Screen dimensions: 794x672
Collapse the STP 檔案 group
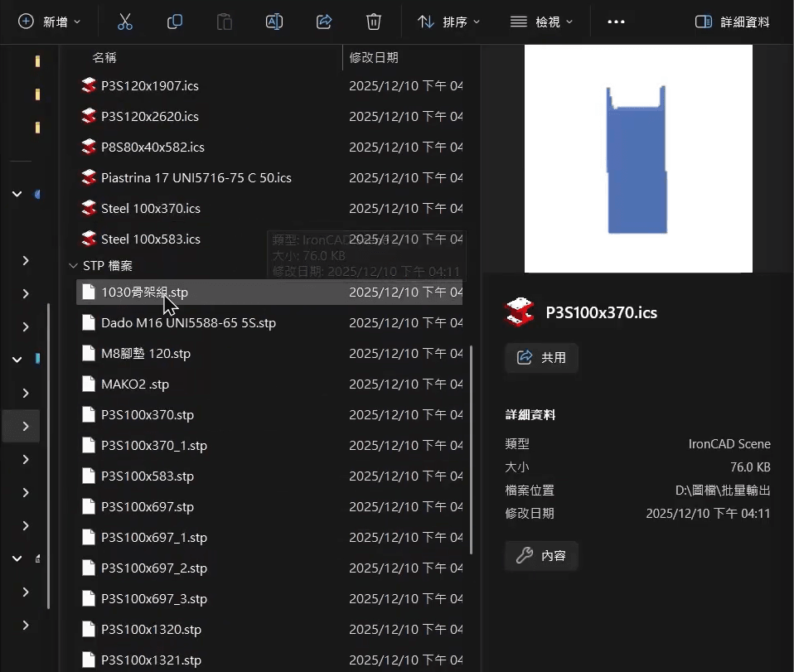coord(73,265)
